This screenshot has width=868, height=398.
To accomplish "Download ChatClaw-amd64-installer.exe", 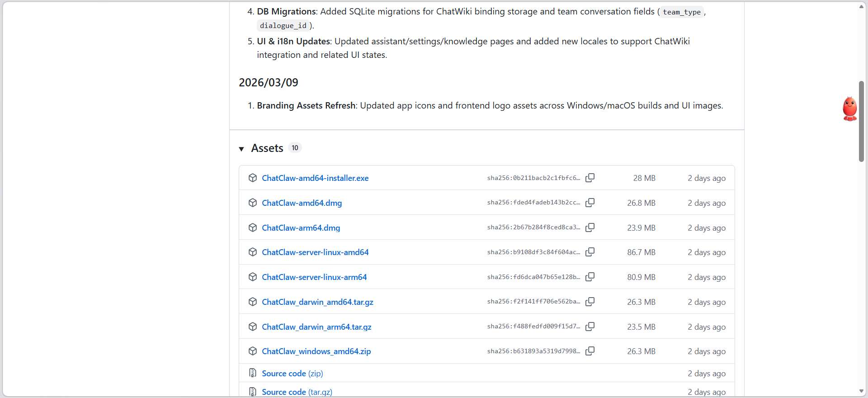I will click(315, 178).
